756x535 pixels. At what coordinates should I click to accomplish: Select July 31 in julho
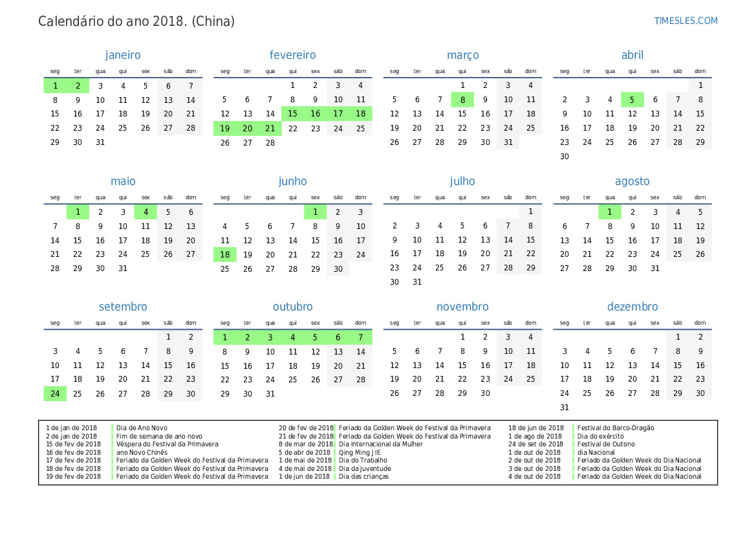417,282
